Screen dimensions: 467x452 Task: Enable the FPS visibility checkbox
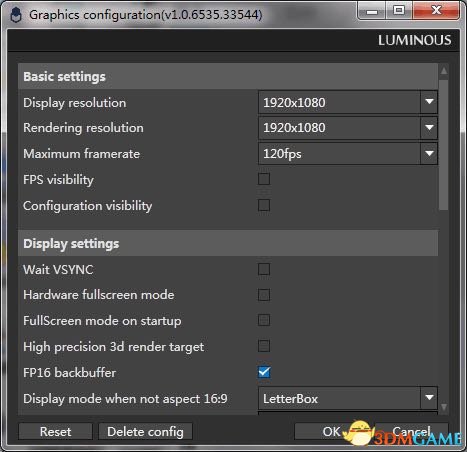[x=264, y=179]
